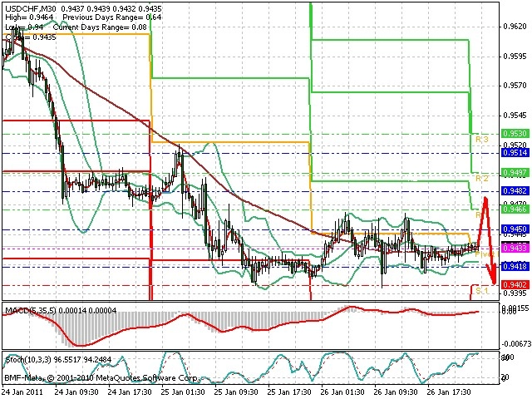Viewport: 532px width, 399px height.
Task: Click the blue 0.9418 level label
Action: coord(515,266)
